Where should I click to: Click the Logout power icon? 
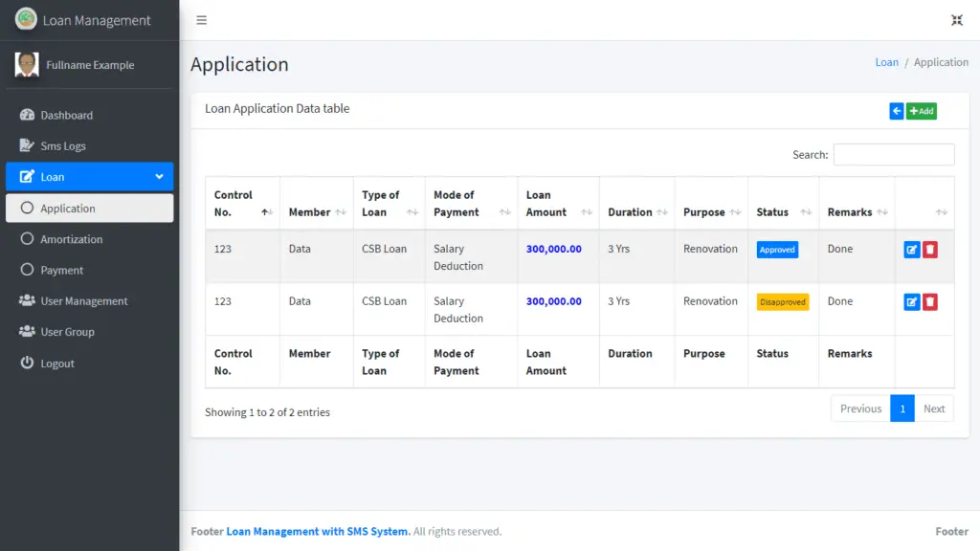[x=28, y=363]
